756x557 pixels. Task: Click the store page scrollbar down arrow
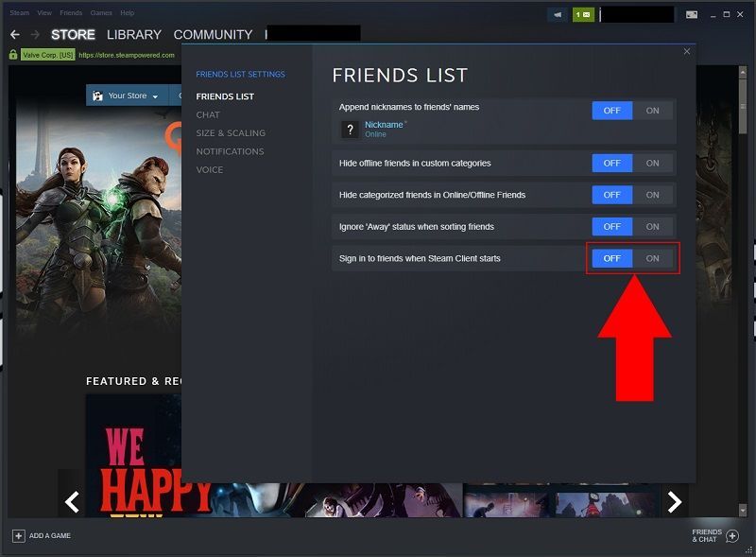pos(743,510)
